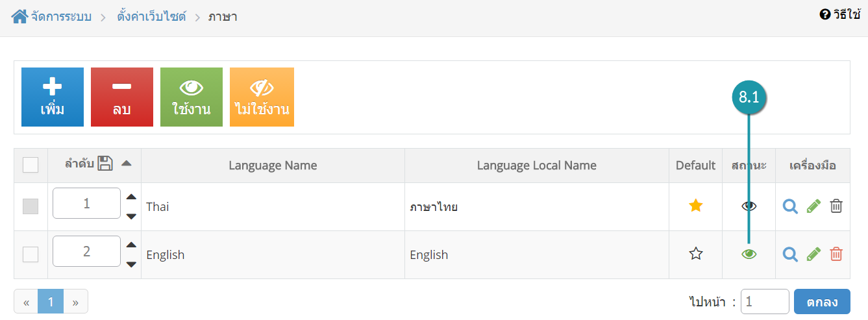The image size is (868, 320).
Task: Click the save order floppy disk icon
Action: tap(105, 164)
